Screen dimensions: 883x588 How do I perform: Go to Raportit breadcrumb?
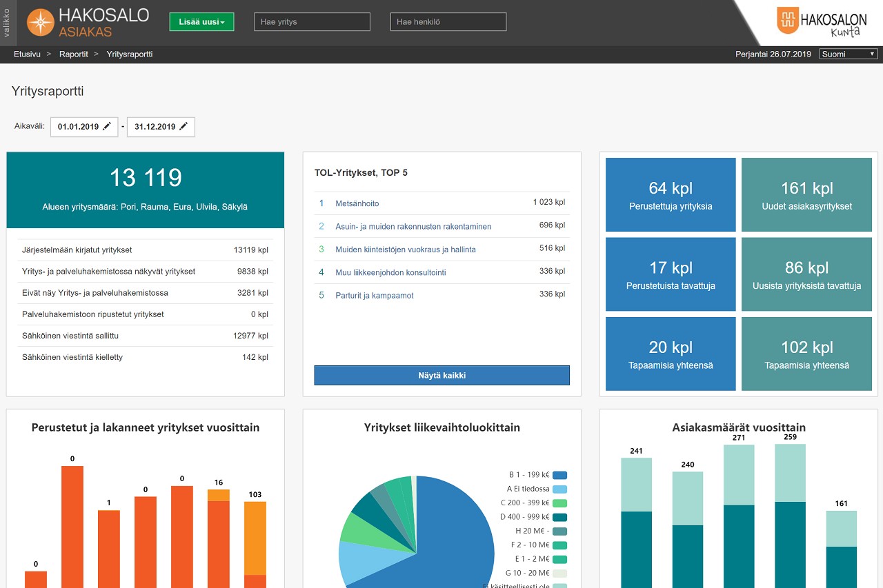[74, 54]
